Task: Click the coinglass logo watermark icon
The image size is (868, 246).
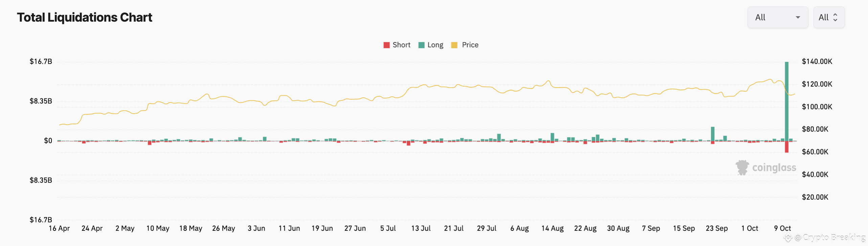Action: [742, 168]
